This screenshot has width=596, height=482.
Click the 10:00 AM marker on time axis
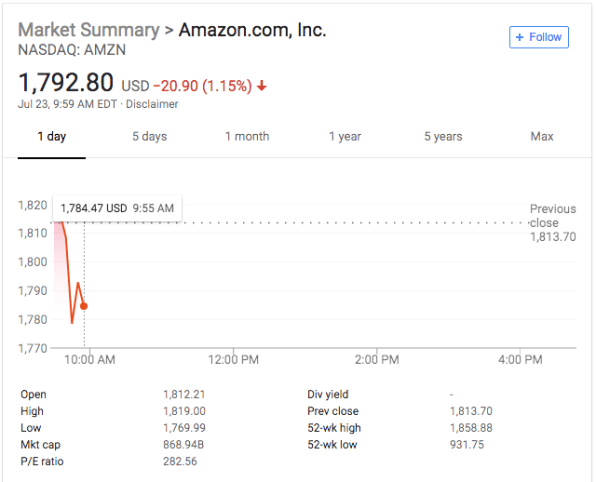point(90,360)
